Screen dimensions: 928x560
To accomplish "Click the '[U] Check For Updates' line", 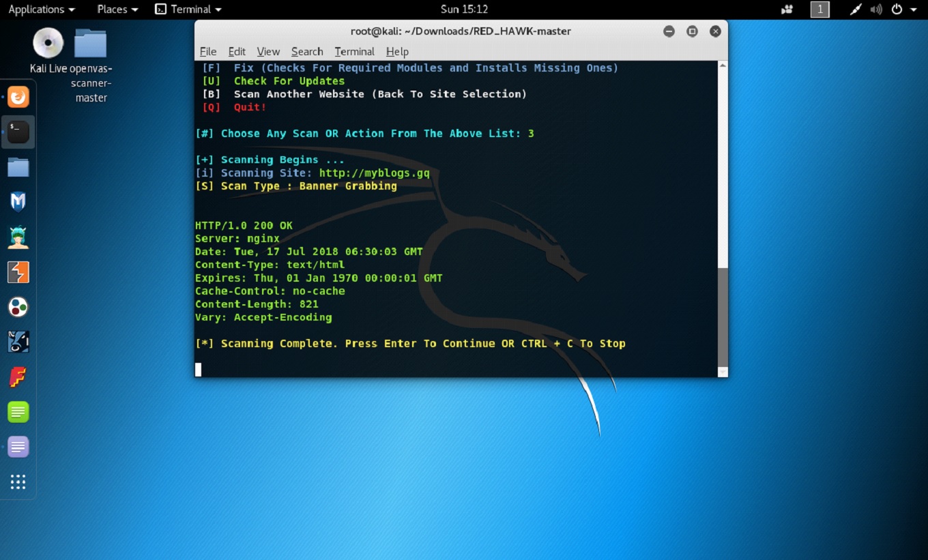I will pyautogui.click(x=273, y=81).
